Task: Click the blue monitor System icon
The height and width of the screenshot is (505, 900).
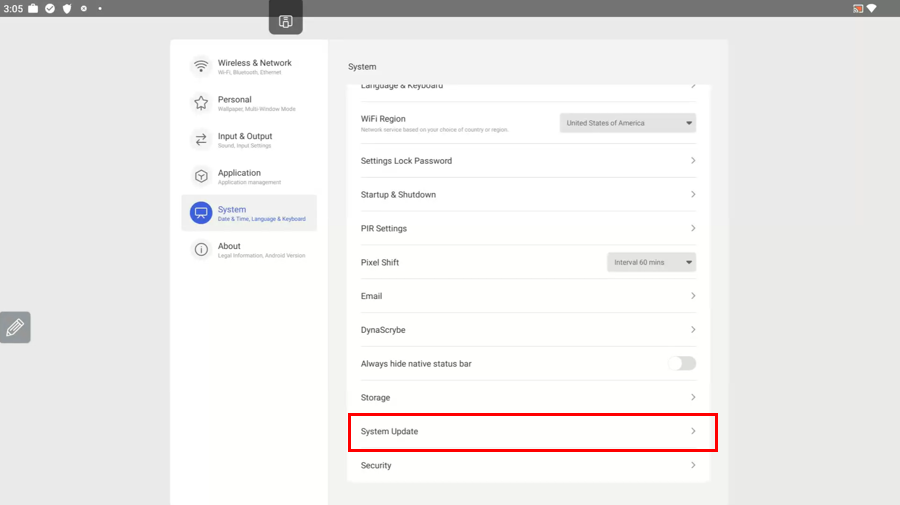Action: pos(201,213)
